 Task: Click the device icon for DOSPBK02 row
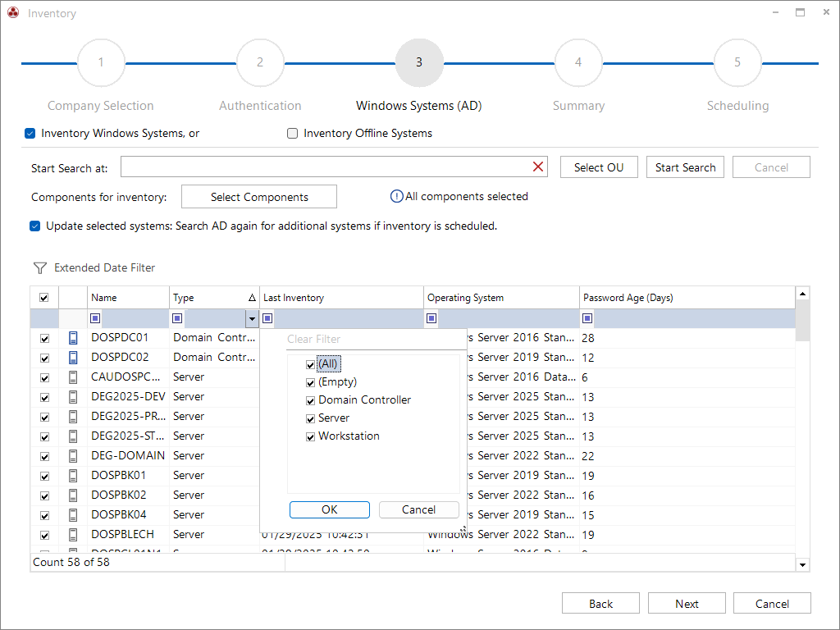[x=73, y=495]
